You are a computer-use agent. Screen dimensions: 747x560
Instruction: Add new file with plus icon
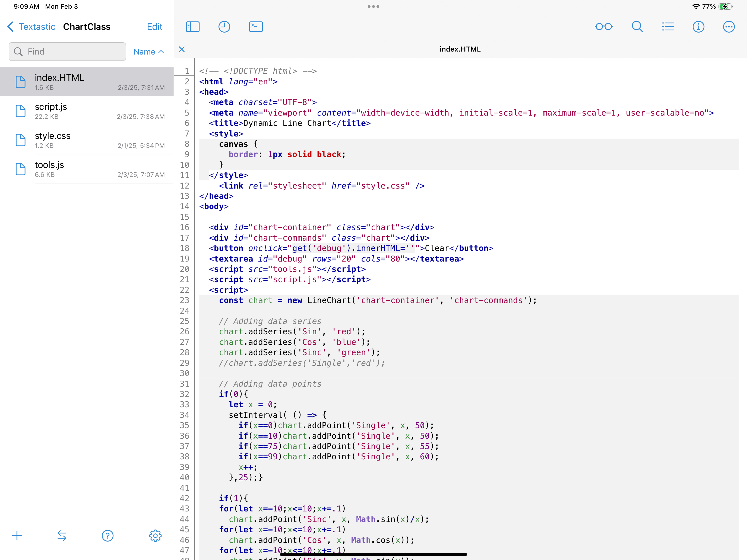[x=17, y=535]
